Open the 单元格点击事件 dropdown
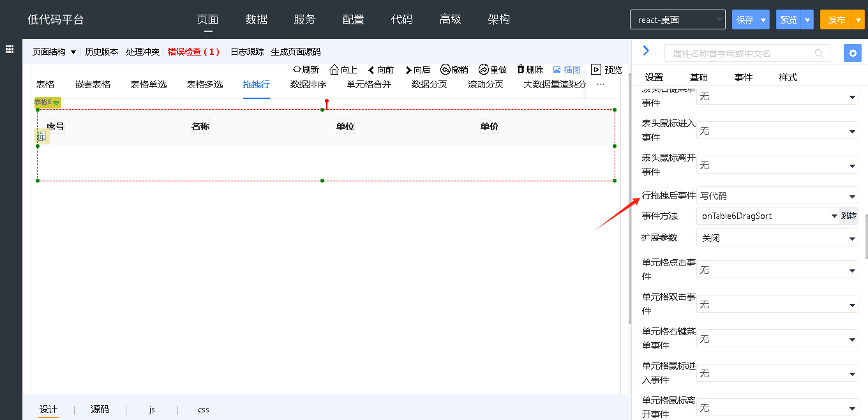The width and height of the screenshot is (868, 420). tap(777, 270)
